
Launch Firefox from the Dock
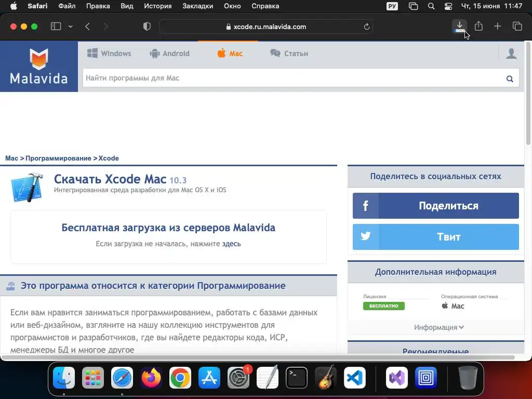point(151,378)
